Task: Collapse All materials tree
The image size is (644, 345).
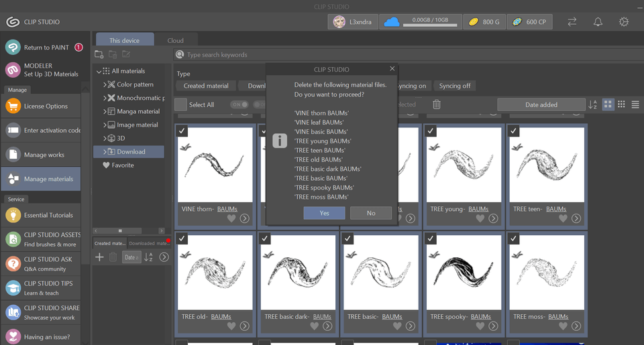Action: tap(99, 71)
